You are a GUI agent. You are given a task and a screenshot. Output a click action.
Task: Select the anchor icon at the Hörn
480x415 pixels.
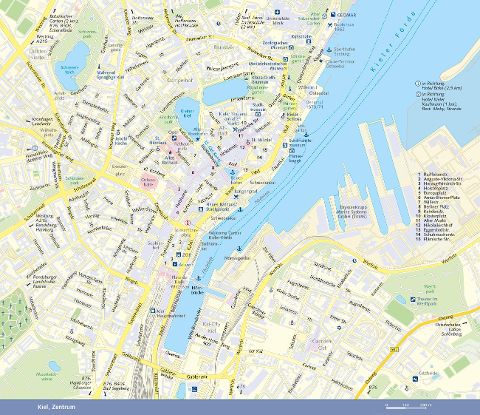[x=199, y=278]
